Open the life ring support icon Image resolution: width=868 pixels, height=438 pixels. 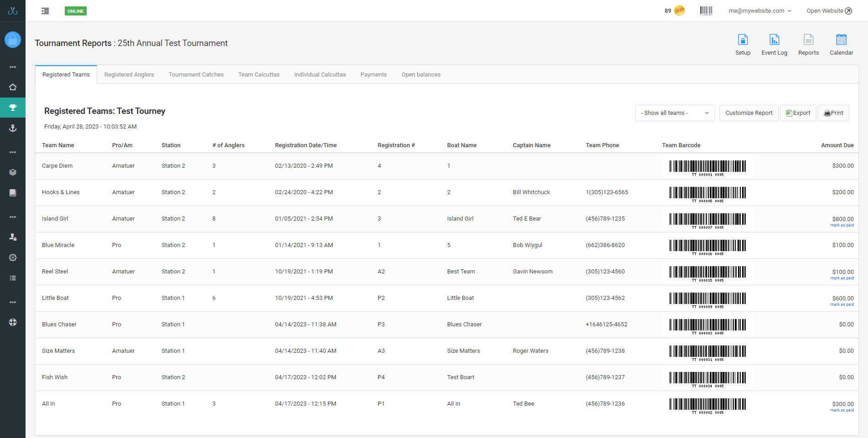click(13, 322)
